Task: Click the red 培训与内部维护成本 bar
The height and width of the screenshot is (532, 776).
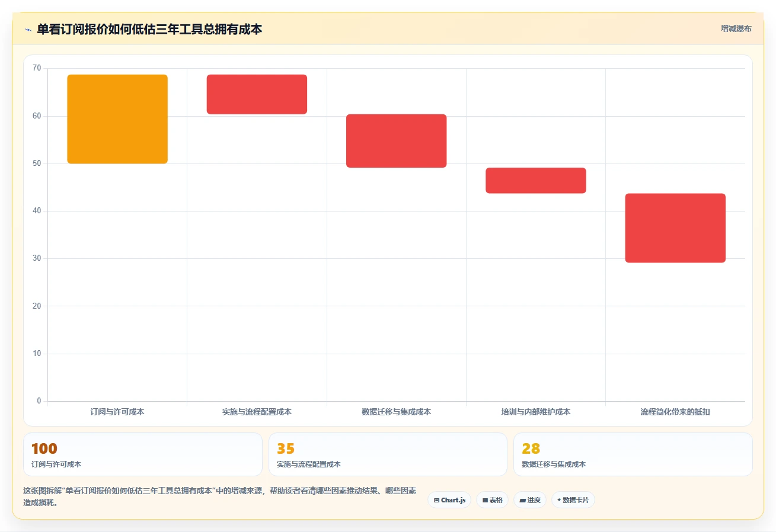Action: [x=536, y=181]
